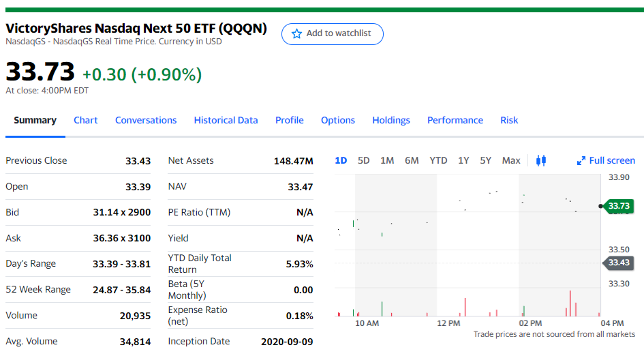
Task: Click the 02 PM chart axis label
Action: 530,323
